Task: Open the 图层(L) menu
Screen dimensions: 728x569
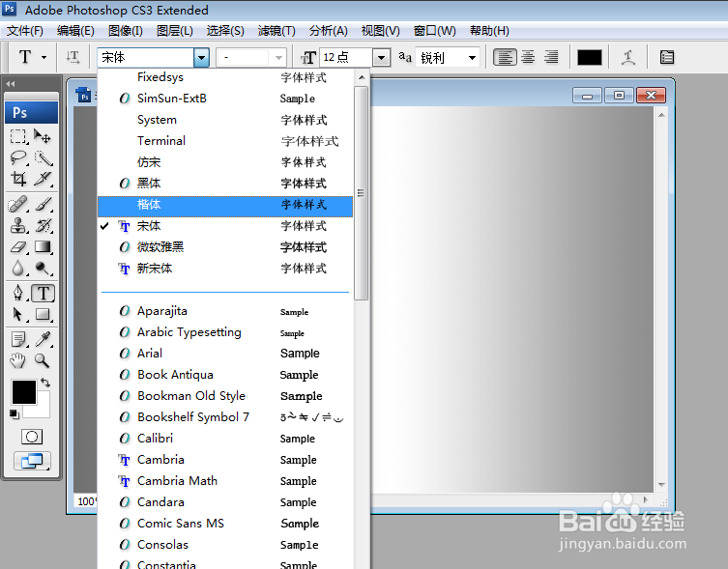Action: [x=175, y=31]
